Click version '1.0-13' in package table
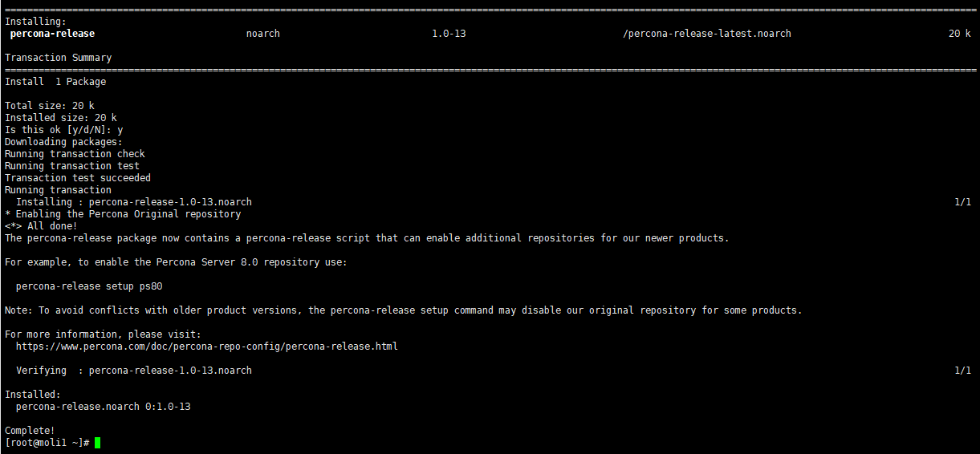980x454 pixels. coord(449,34)
